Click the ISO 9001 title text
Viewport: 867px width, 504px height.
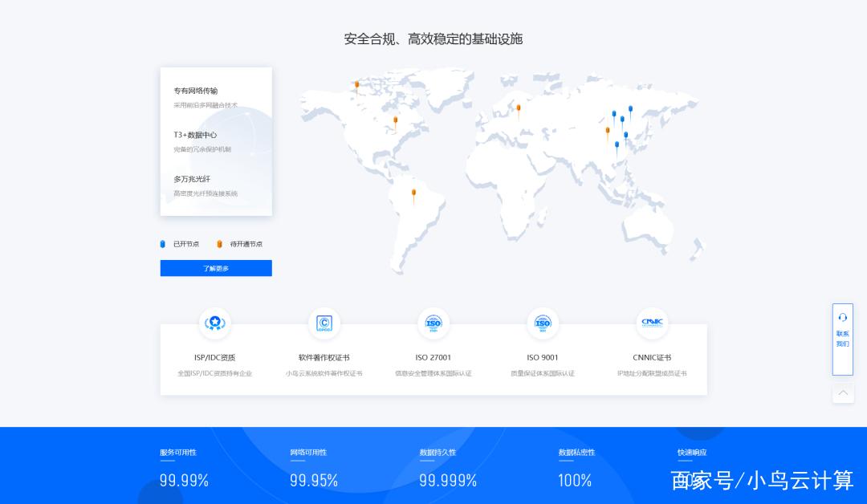[x=543, y=358]
